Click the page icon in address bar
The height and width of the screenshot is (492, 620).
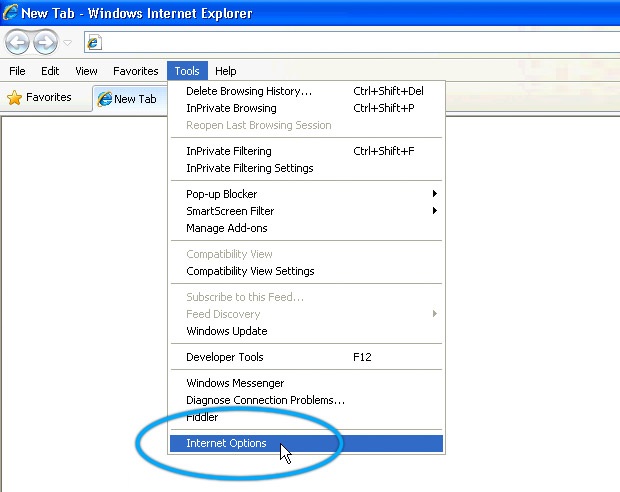pyautogui.click(x=94, y=42)
